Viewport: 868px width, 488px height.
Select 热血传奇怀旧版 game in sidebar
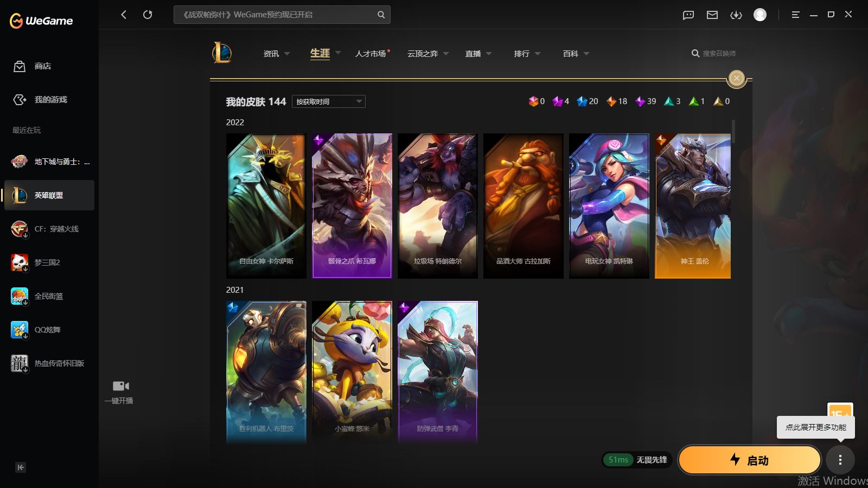[49, 363]
